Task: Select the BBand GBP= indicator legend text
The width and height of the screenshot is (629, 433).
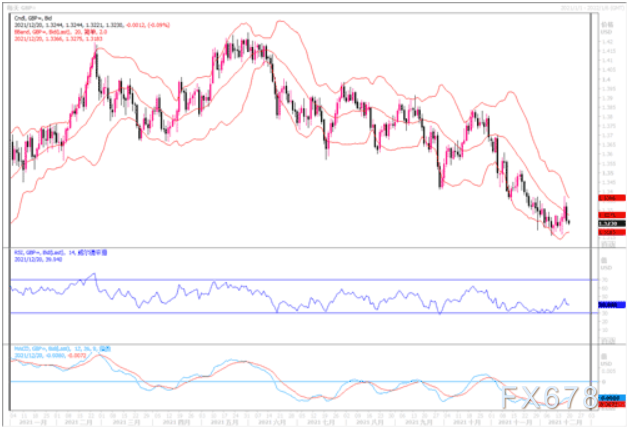Action: click(x=61, y=32)
